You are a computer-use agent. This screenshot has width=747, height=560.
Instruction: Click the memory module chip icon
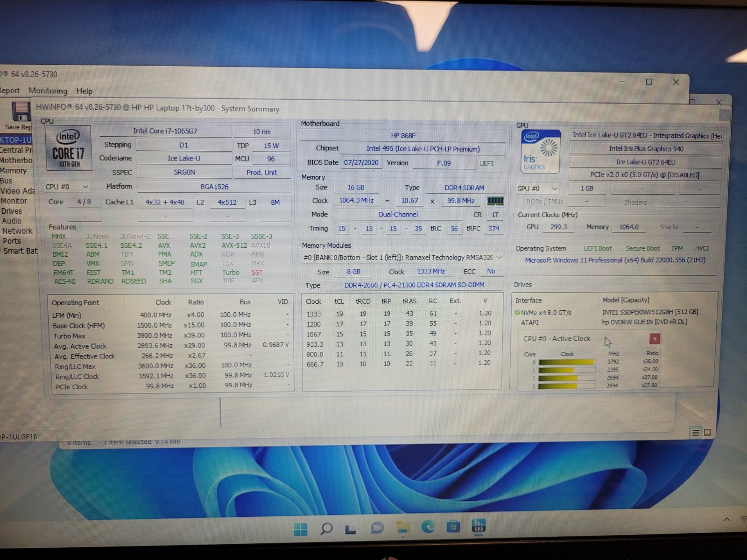495,201
